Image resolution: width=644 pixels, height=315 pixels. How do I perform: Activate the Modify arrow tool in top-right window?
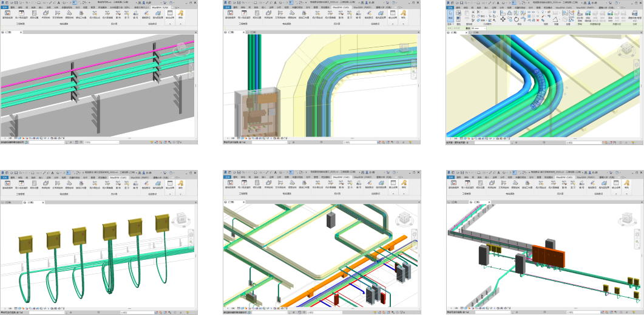pyautogui.click(x=452, y=14)
